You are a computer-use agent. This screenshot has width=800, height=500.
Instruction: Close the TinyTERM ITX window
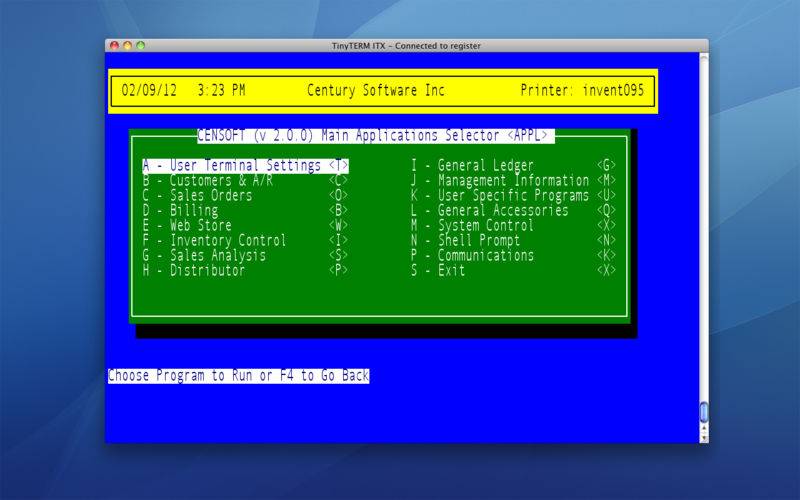coord(114,45)
